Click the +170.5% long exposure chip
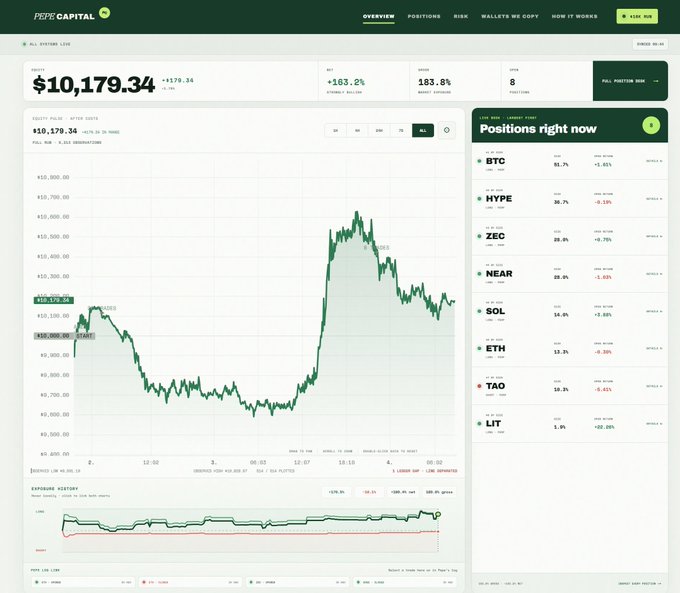 tap(337, 492)
